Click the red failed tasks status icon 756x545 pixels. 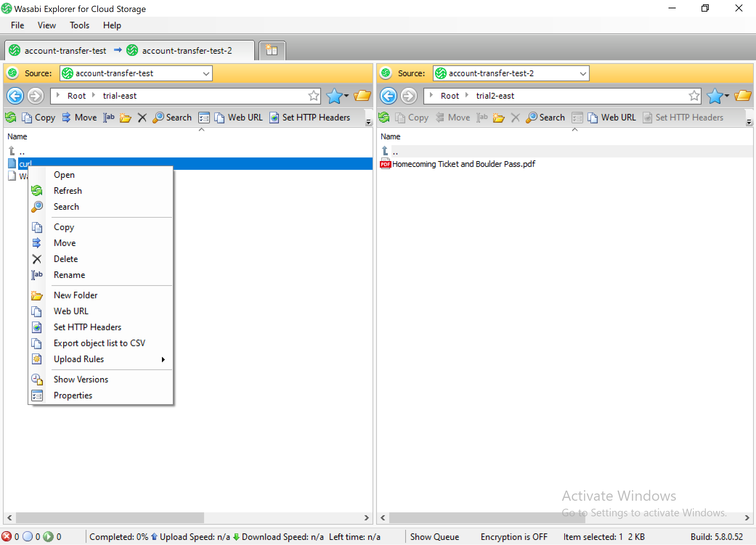tap(7, 537)
